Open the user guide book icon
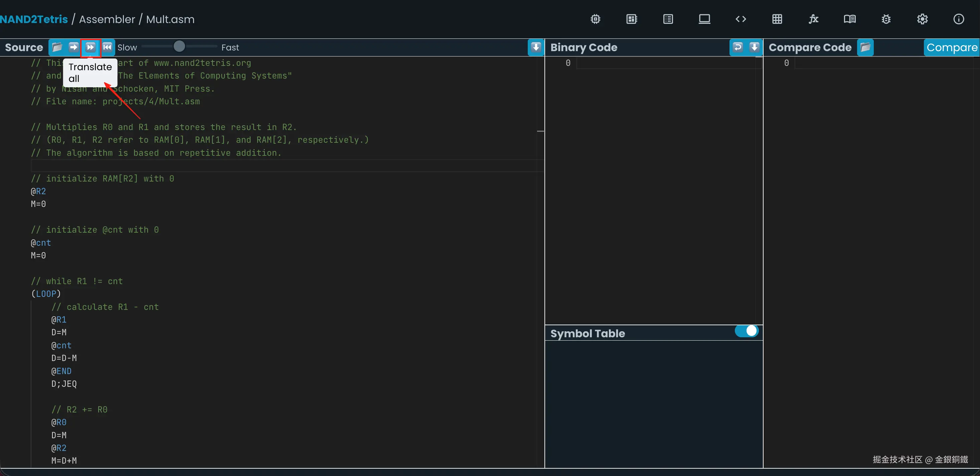 click(x=849, y=19)
